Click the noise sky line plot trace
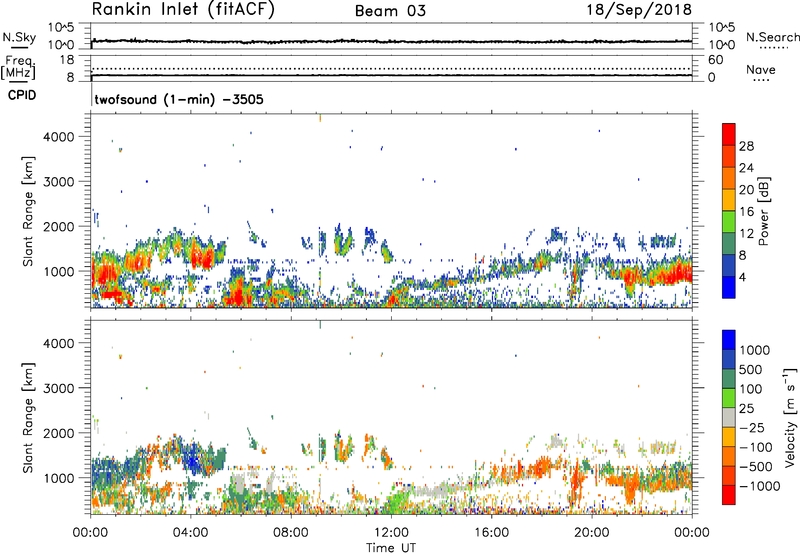The height and width of the screenshot is (554, 800). pos(391,41)
